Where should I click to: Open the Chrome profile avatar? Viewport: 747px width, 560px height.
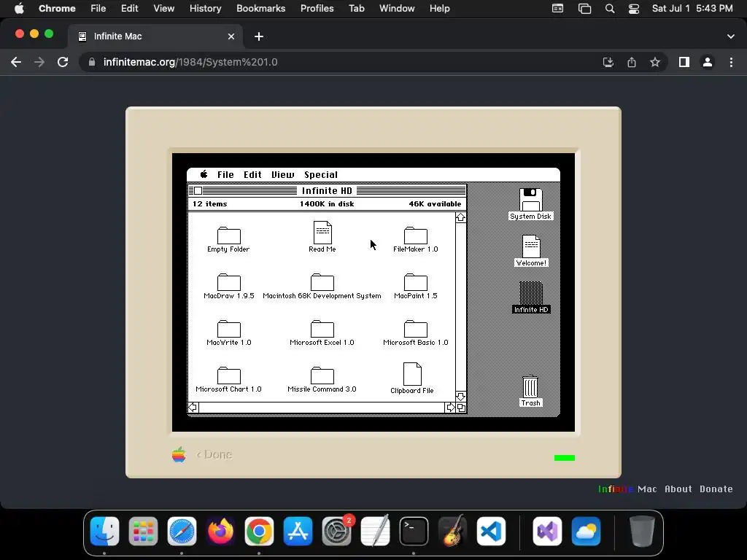point(708,62)
